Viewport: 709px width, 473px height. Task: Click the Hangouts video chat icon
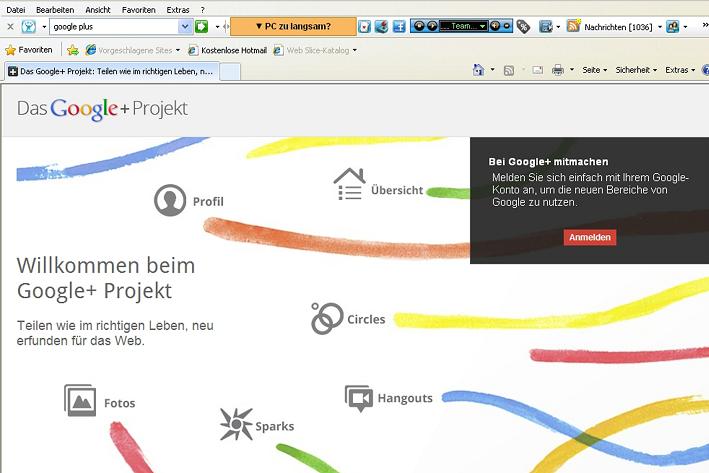(359, 398)
